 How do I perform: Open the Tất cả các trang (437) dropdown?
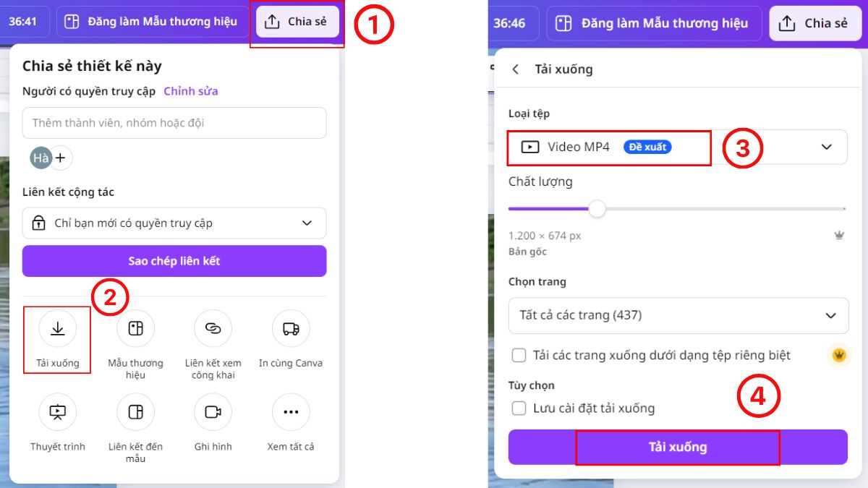(678, 316)
